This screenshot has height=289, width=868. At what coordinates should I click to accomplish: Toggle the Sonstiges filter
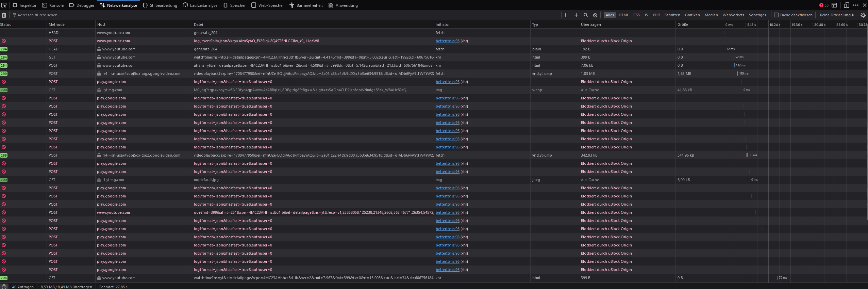(757, 15)
